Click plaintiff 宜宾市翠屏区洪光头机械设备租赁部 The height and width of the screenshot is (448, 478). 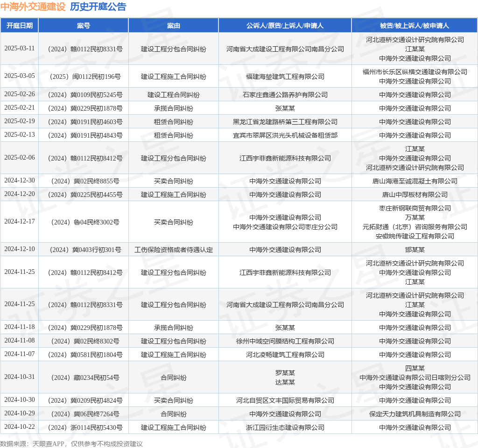click(x=285, y=135)
